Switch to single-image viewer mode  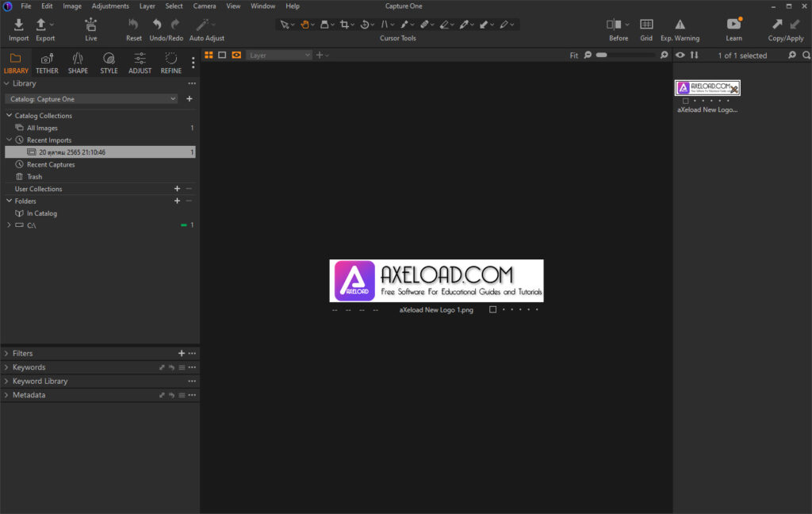(222, 55)
